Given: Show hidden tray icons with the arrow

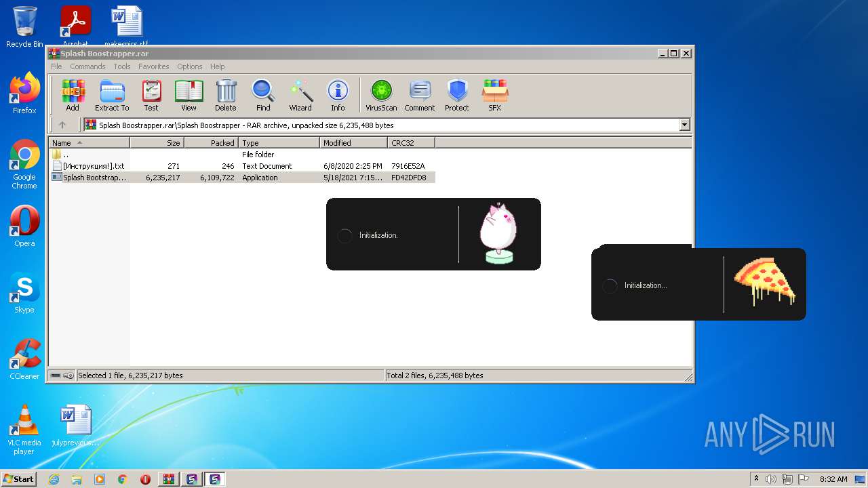Looking at the screenshot, I should (x=757, y=479).
